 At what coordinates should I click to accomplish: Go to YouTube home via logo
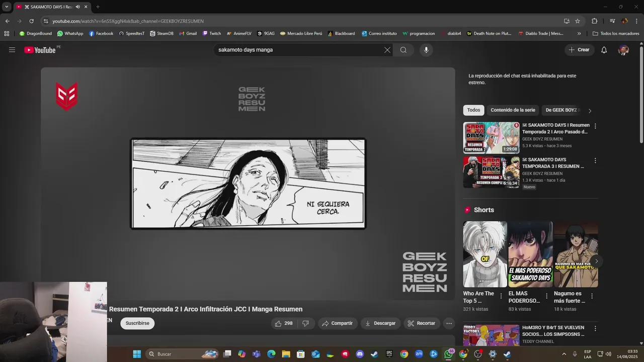40,50
